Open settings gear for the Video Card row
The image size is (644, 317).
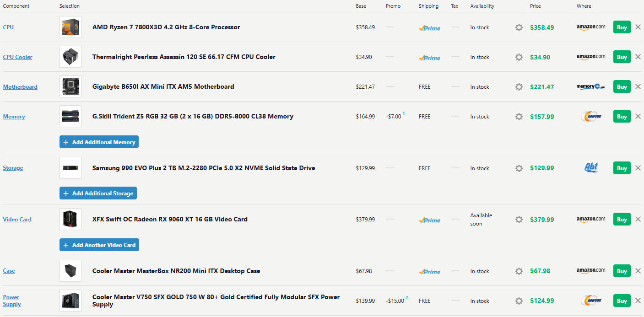pyautogui.click(x=519, y=220)
